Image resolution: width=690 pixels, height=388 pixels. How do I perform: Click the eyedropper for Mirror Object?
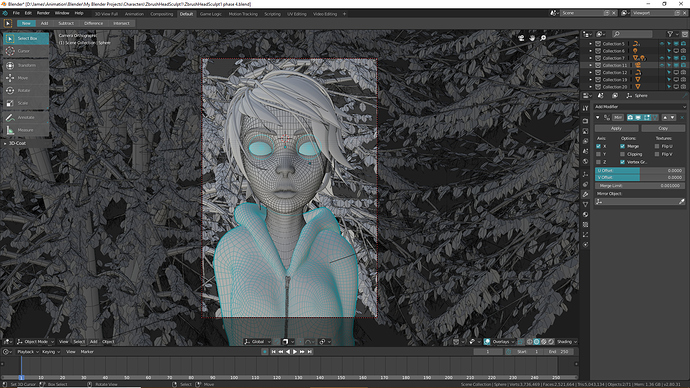[682, 201]
